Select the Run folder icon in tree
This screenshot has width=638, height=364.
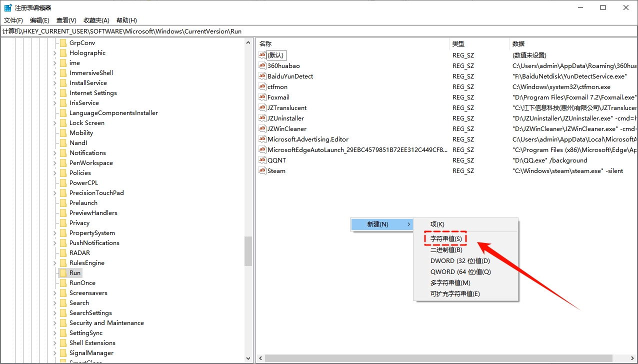pyautogui.click(x=63, y=273)
